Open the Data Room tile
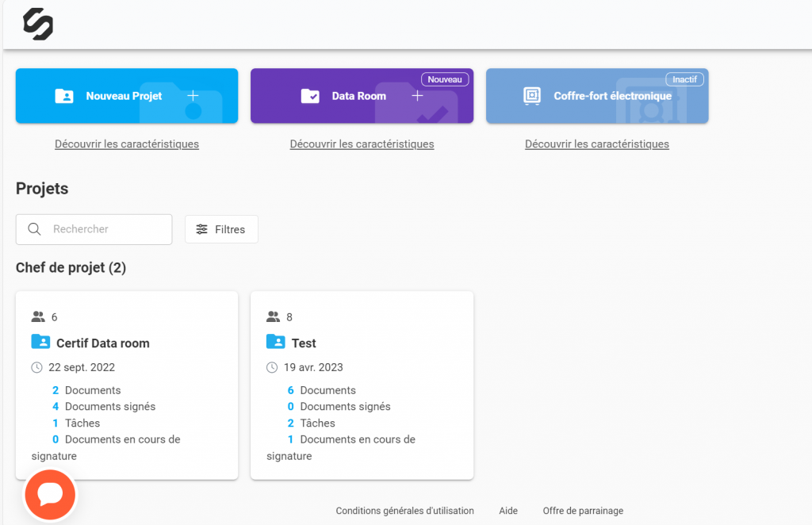This screenshot has width=812, height=525. [x=358, y=96]
